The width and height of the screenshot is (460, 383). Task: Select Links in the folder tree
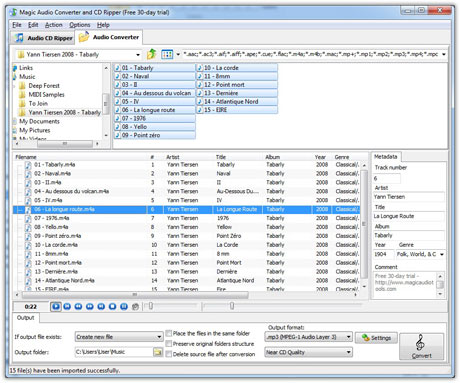tap(26, 68)
